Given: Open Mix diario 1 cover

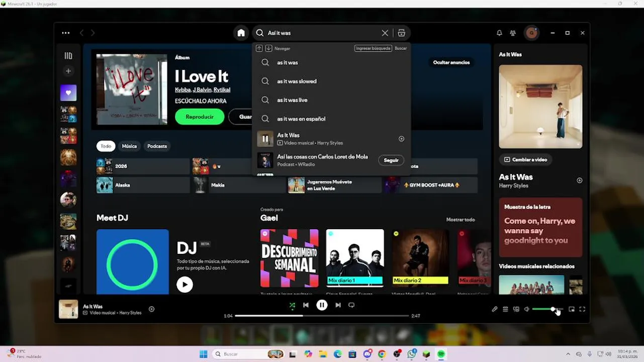Looking at the screenshot, I should click(355, 258).
